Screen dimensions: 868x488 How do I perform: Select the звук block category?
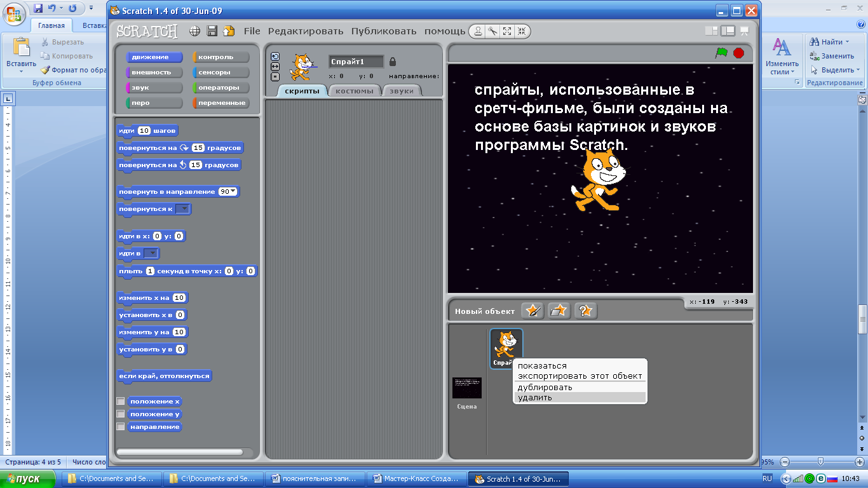tap(154, 88)
